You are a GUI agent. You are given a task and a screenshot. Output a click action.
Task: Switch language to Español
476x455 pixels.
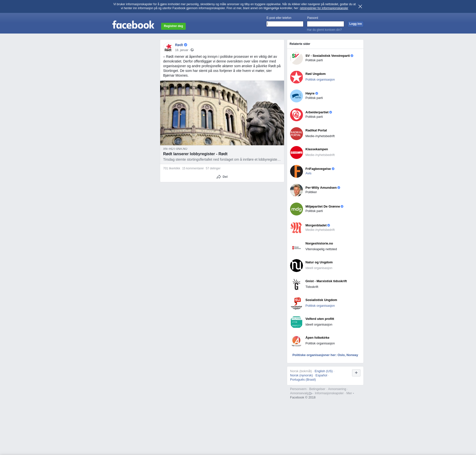321,375
